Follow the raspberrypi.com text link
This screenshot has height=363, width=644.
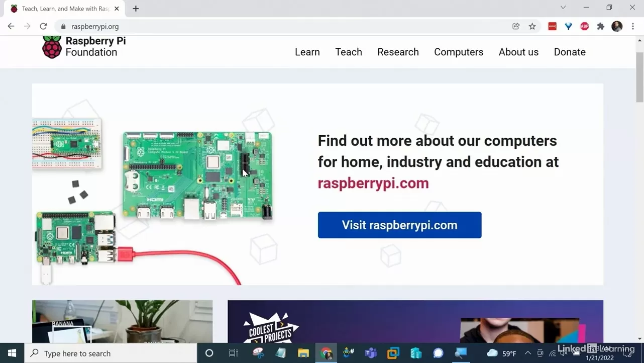pos(373,183)
